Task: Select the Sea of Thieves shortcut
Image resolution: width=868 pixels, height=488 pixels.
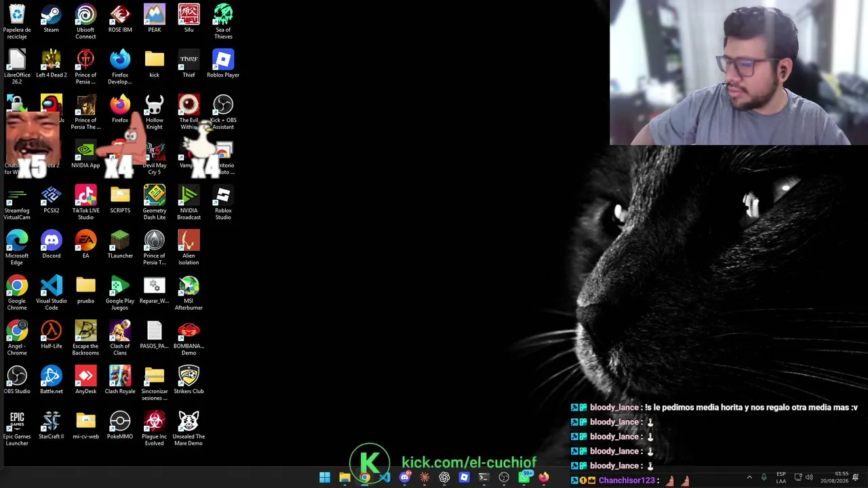Action: coord(223,22)
